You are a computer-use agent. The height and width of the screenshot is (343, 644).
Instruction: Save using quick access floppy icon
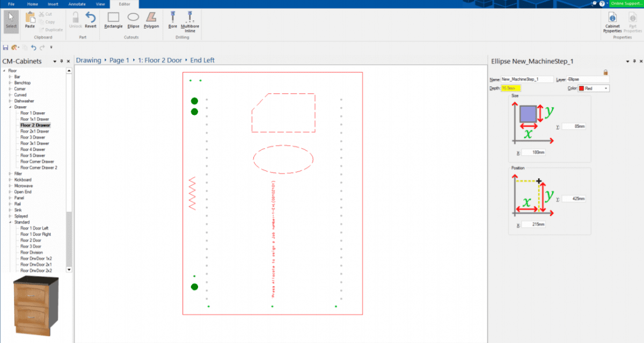[x=5, y=48]
